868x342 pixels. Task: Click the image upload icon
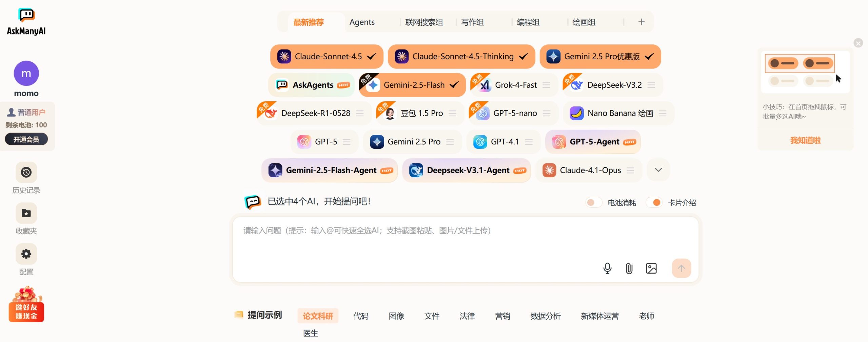(x=652, y=268)
